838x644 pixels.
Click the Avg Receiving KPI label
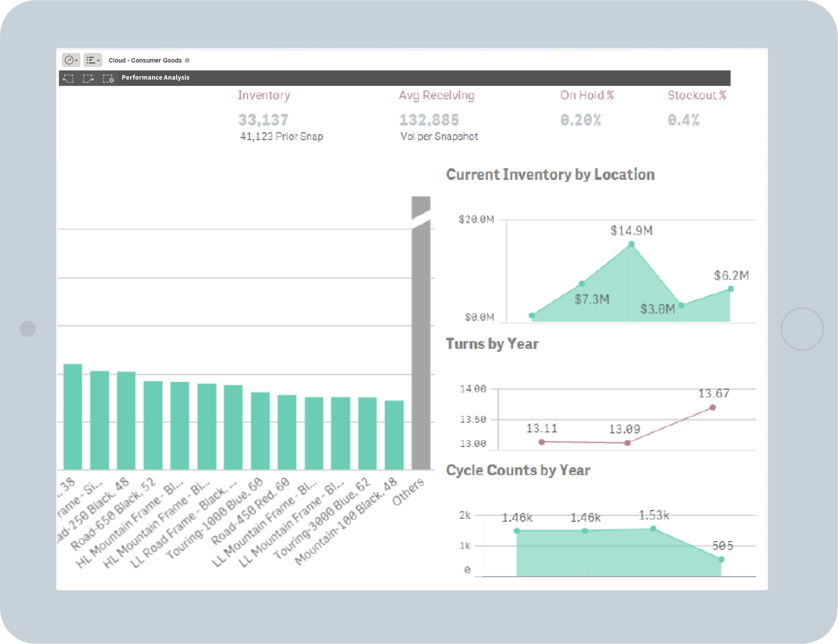(x=436, y=95)
